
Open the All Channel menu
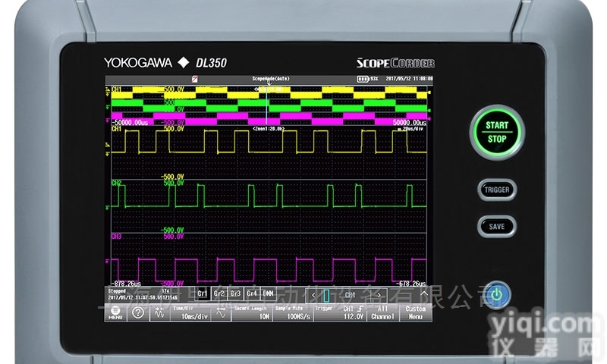[x=383, y=312]
